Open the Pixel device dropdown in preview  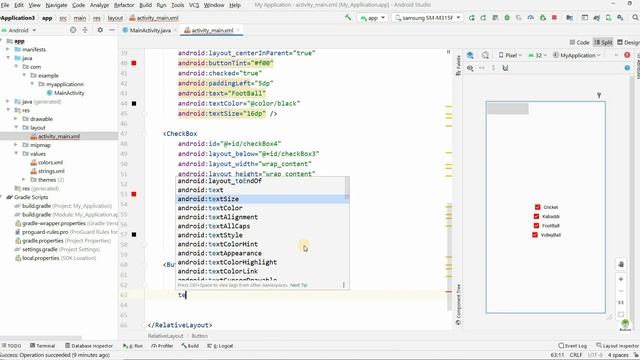coord(510,55)
